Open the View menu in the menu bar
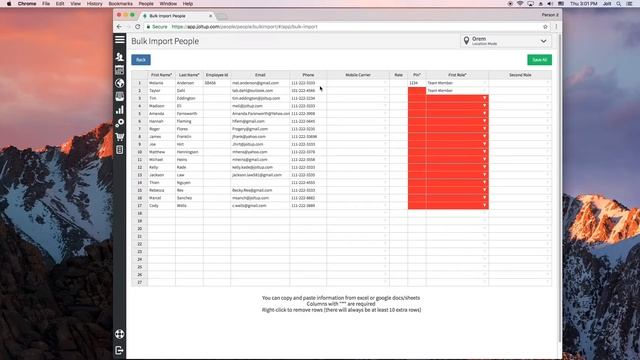 point(76,4)
